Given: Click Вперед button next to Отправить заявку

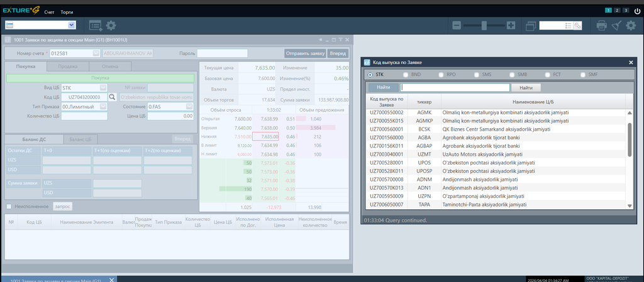Looking at the screenshot, I should [x=338, y=53].
